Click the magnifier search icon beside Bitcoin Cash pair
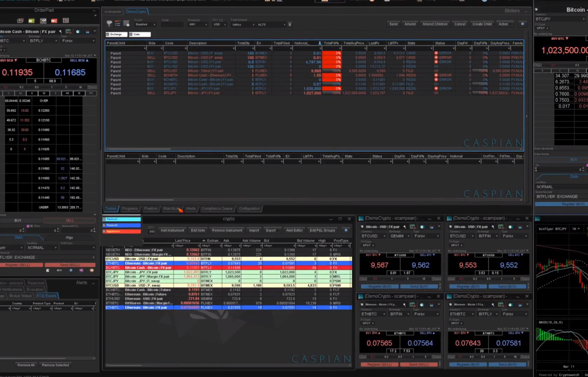This screenshot has height=377, width=588. (60, 32)
